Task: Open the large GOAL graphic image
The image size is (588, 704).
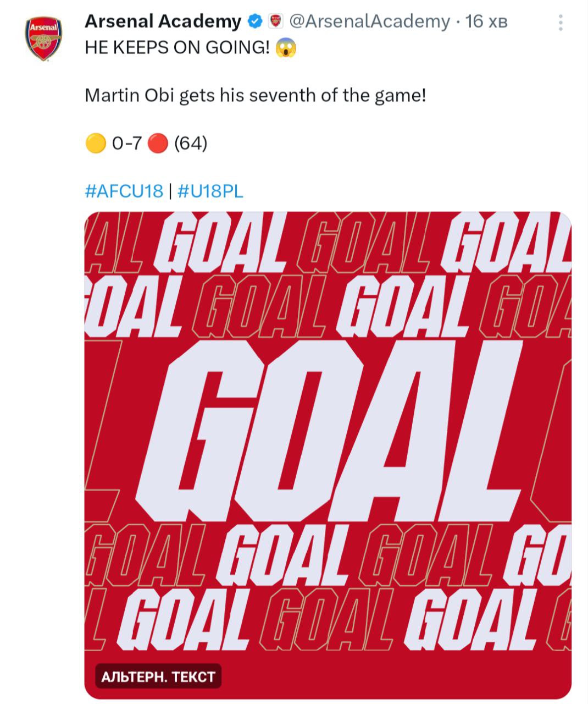Action: [x=328, y=429]
